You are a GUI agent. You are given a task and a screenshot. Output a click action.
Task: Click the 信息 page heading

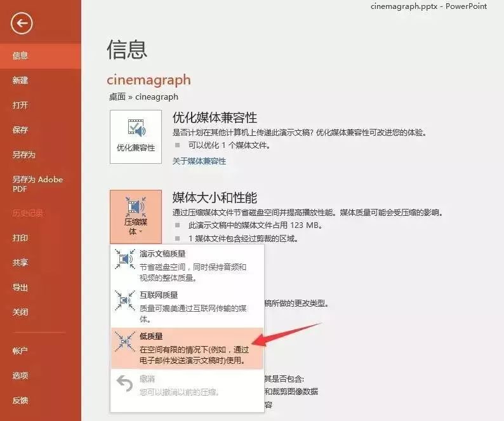(127, 50)
